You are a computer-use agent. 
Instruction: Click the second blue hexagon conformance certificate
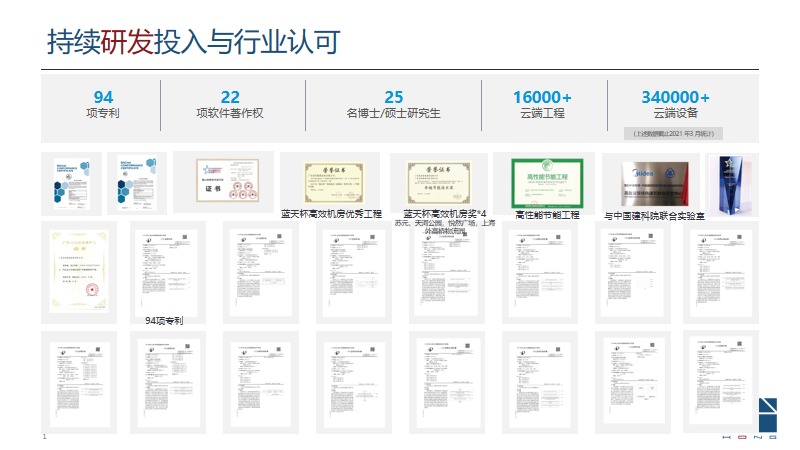[135, 183]
